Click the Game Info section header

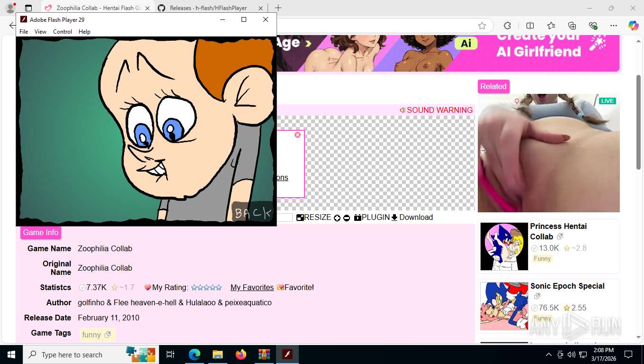[41, 232]
